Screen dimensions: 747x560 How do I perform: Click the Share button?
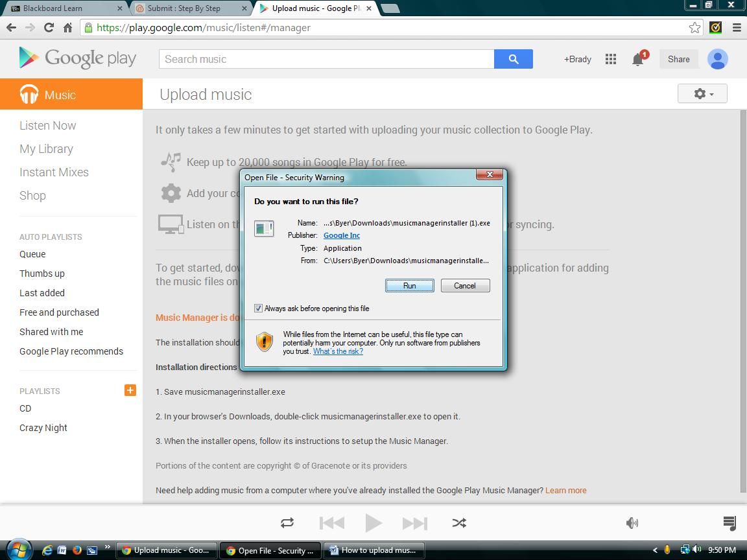(678, 59)
